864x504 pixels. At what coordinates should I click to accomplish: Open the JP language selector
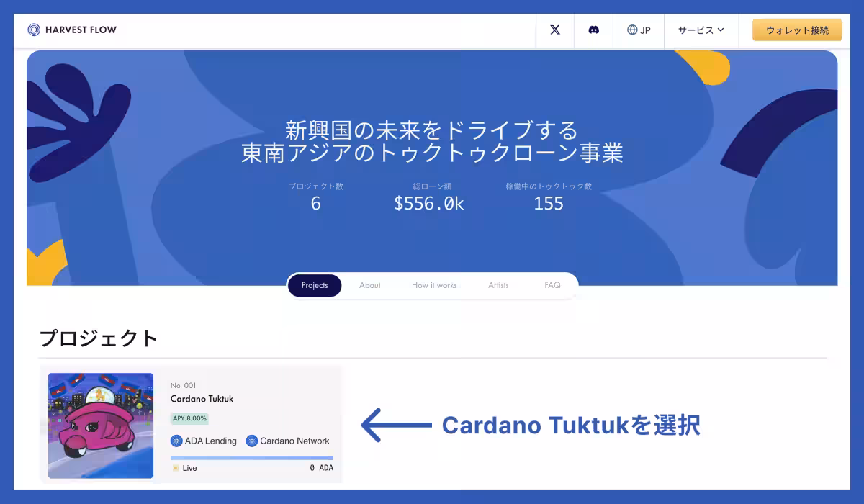[639, 30]
